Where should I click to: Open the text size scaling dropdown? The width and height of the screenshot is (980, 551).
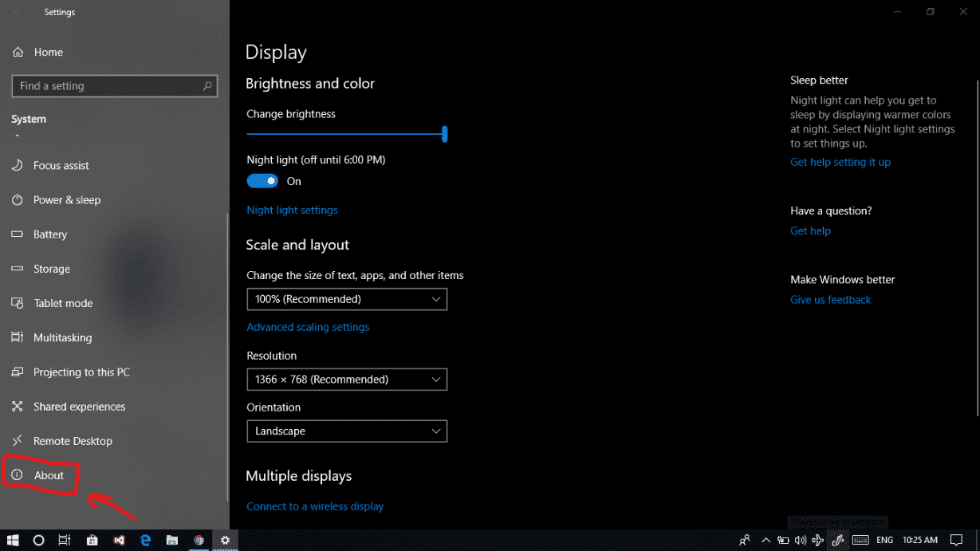pos(347,299)
